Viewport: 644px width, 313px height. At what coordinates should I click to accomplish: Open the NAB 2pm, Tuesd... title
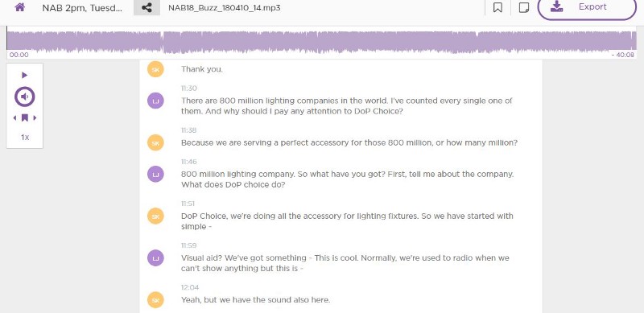(x=82, y=7)
